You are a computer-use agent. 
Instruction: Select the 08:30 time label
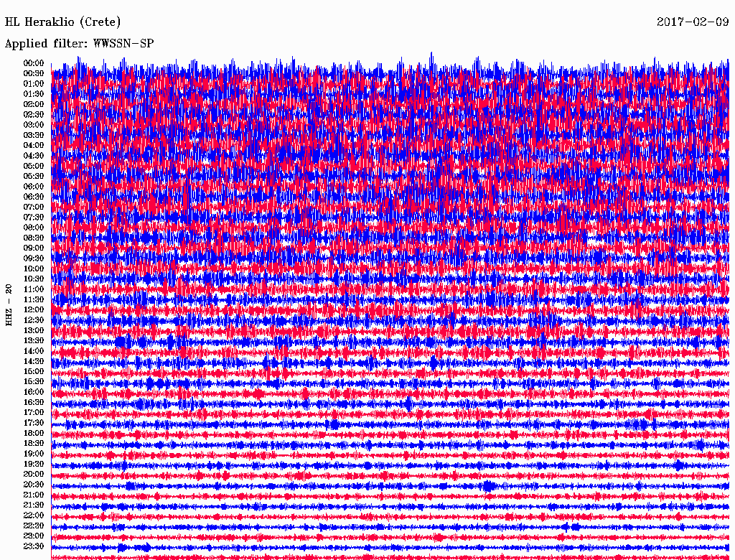click(34, 238)
